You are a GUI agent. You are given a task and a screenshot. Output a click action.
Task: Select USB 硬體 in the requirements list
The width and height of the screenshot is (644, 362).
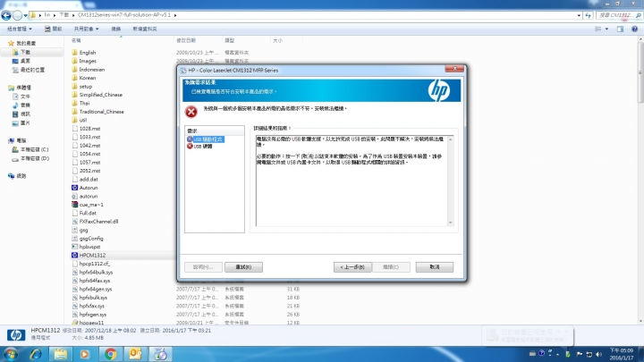[x=203, y=146]
